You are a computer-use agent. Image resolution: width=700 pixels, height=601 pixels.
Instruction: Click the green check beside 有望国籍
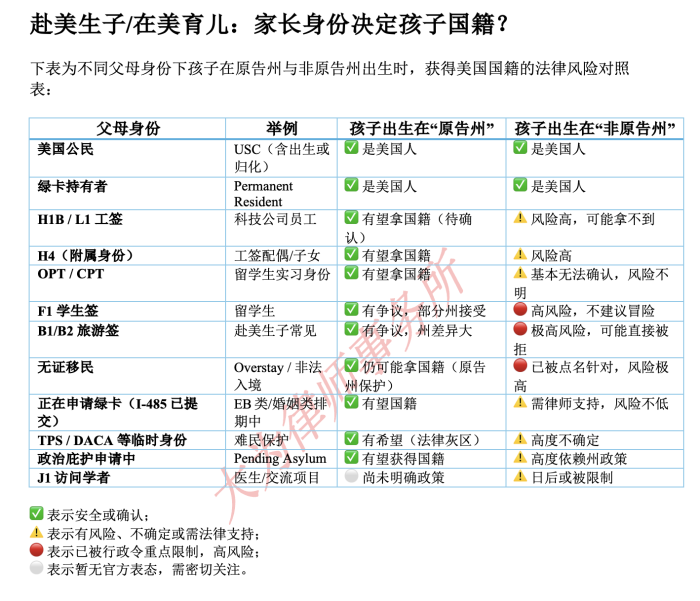point(351,402)
